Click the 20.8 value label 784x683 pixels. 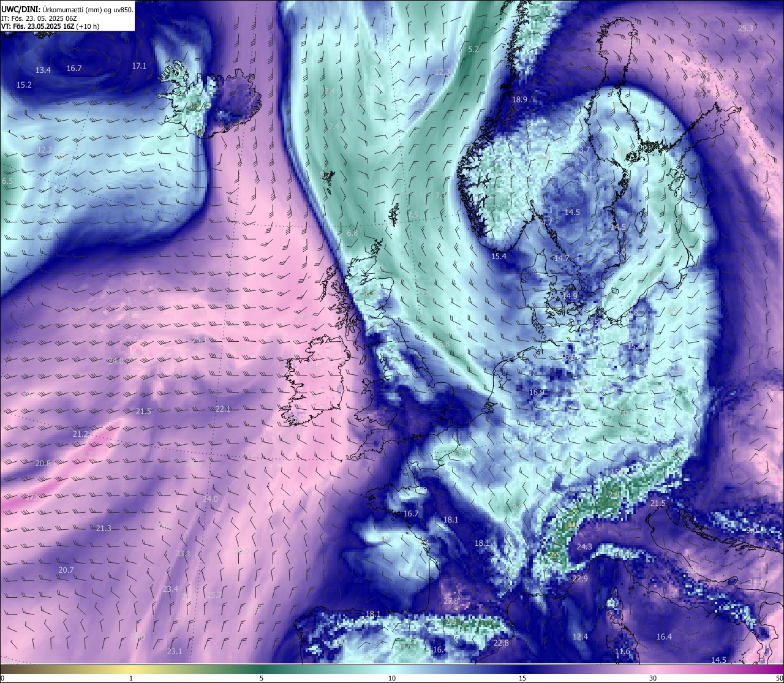point(43,463)
